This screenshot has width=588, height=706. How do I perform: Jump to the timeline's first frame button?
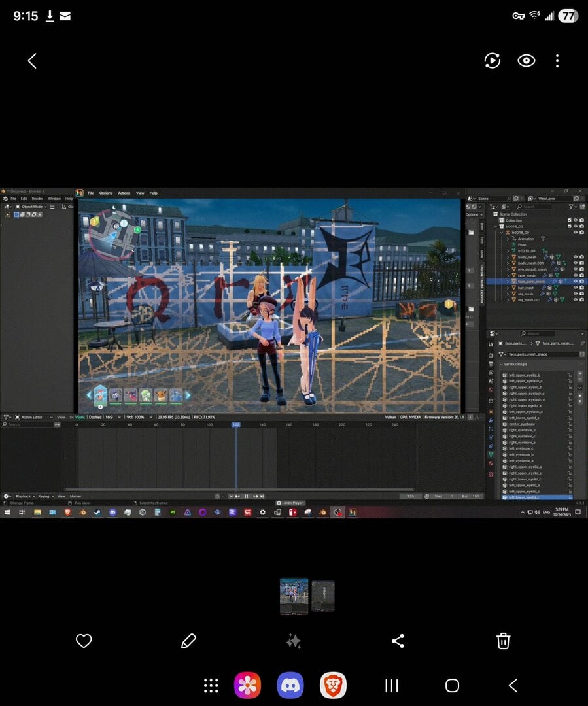pos(231,496)
